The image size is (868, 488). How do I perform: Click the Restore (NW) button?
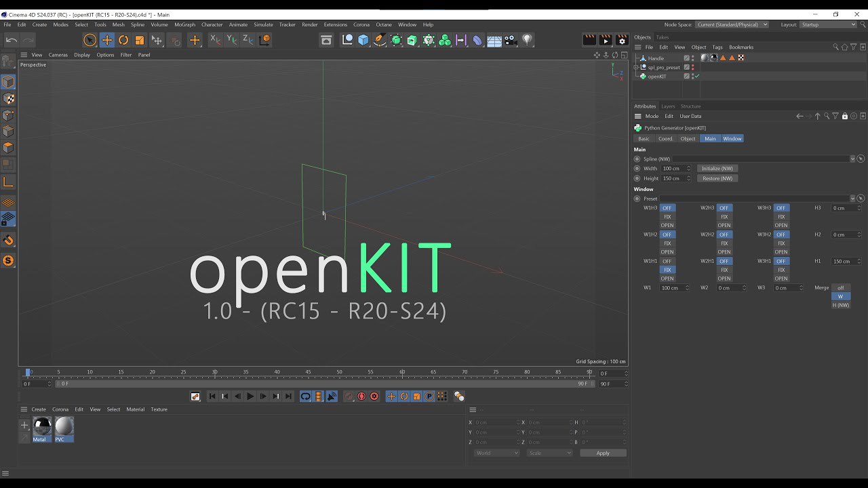tap(717, 178)
